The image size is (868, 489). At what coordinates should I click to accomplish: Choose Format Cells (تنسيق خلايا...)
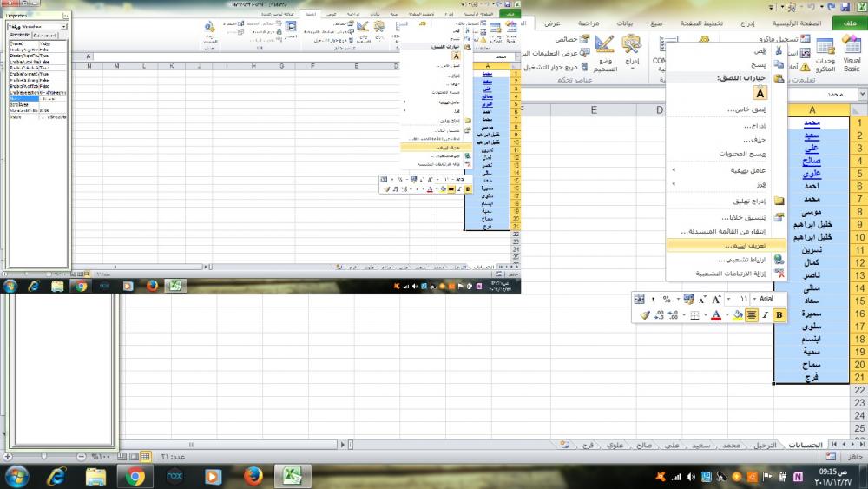point(726,217)
